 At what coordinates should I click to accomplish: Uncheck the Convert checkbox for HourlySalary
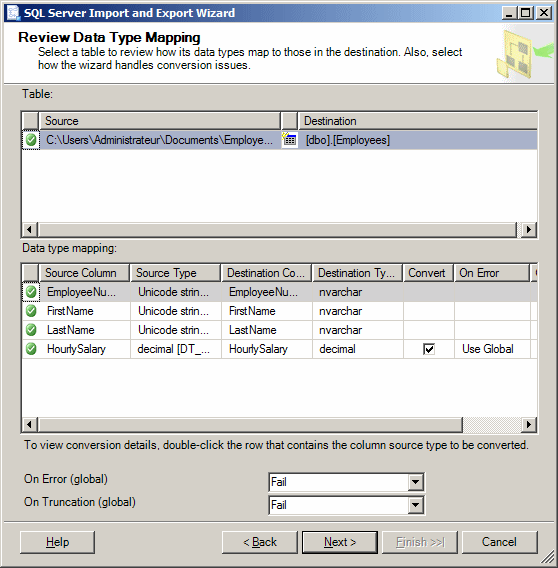point(429,349)
